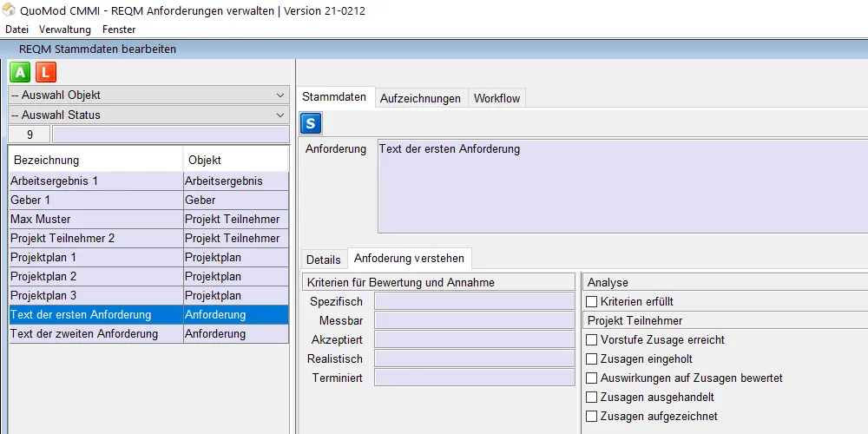Click the orange L icon button
The width and height of the screenshot is (868, 434).
[43, 72]
